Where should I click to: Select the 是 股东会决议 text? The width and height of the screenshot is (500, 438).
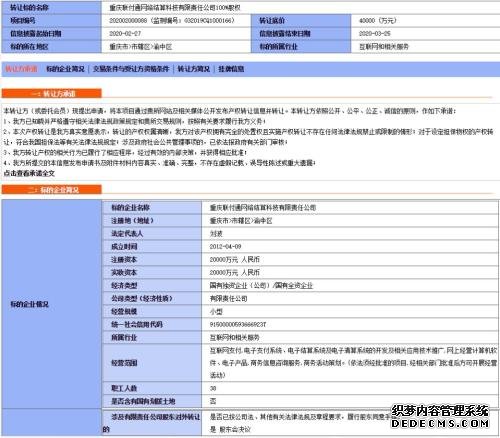[230, 429]
